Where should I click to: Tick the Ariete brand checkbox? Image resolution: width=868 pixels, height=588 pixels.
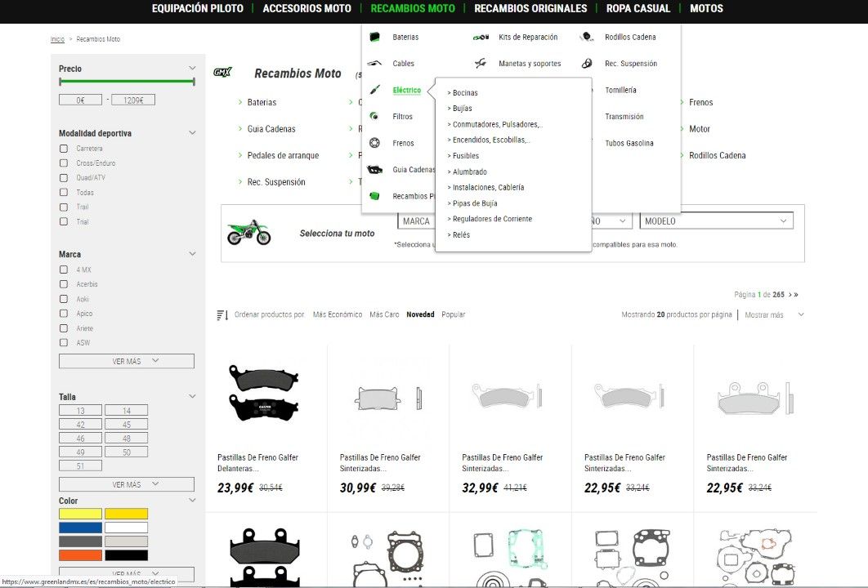(x=64, y=328)
